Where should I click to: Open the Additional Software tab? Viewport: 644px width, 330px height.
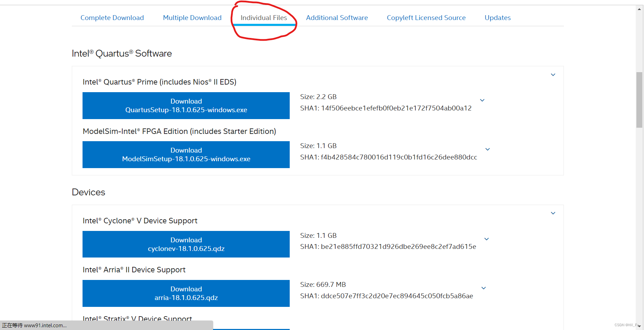click(x=337, y=18)
